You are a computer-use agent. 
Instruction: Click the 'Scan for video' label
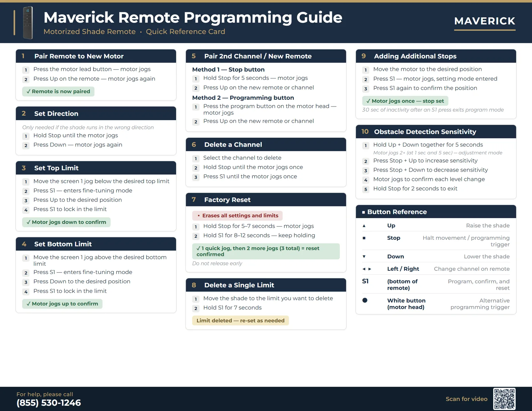coord(466,399)
